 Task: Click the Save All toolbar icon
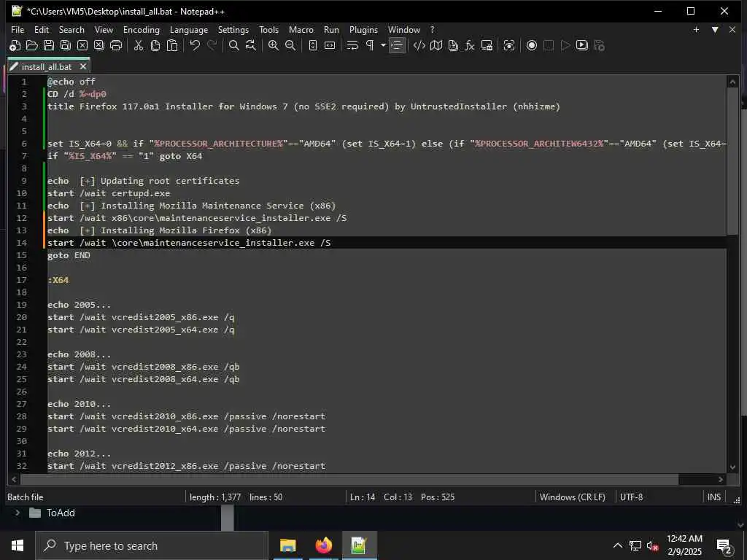click(x=66, y=46)
